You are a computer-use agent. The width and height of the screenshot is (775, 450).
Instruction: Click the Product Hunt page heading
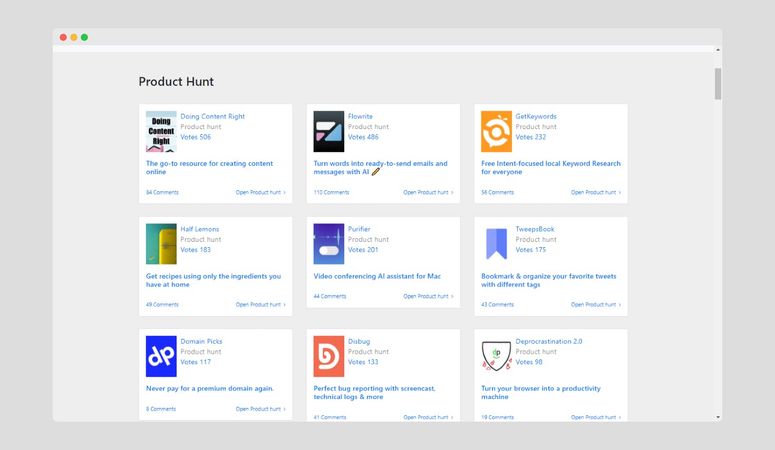click(176, 82)
